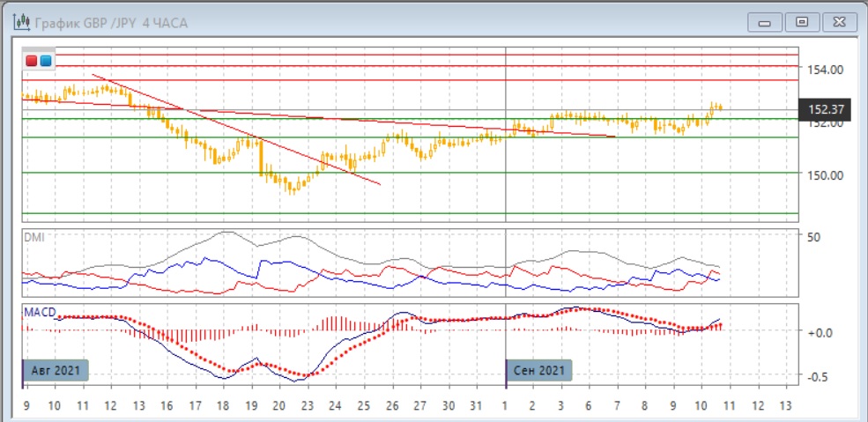Click the MACD indicator label
The width and height of the screenshot is (868, 422).
coord(41,311)
